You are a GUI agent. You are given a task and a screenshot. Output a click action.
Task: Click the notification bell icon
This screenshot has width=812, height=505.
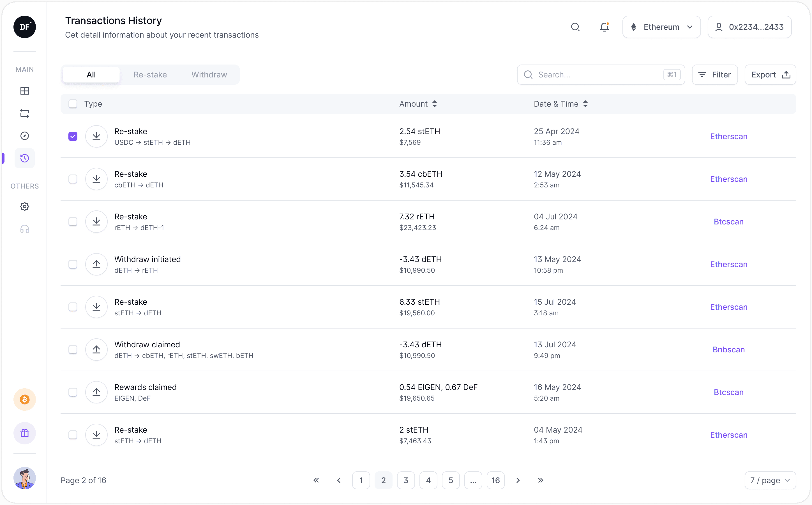(604, 27)
